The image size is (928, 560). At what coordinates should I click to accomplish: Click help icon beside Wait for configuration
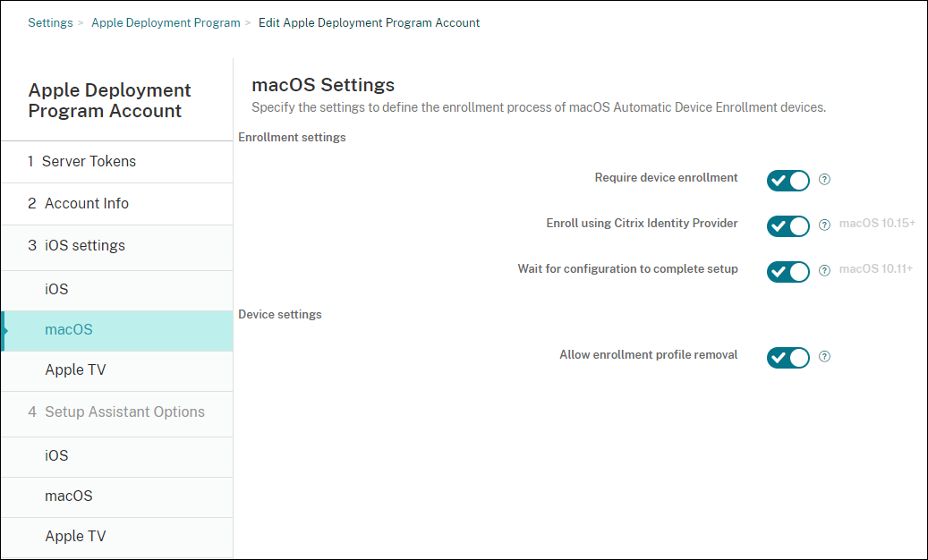point(825,270)
